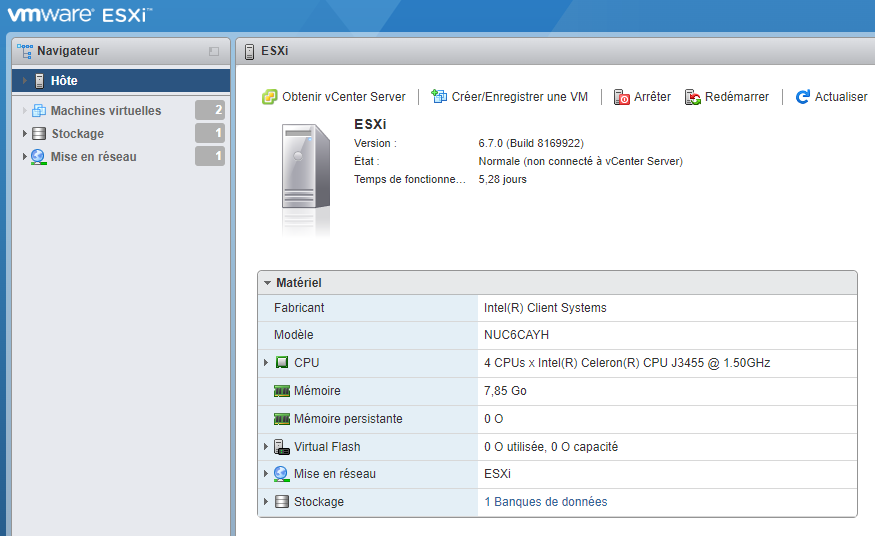Click the Navigateur panel title
This screenshot has height=536, width=875.
[68, 51]
